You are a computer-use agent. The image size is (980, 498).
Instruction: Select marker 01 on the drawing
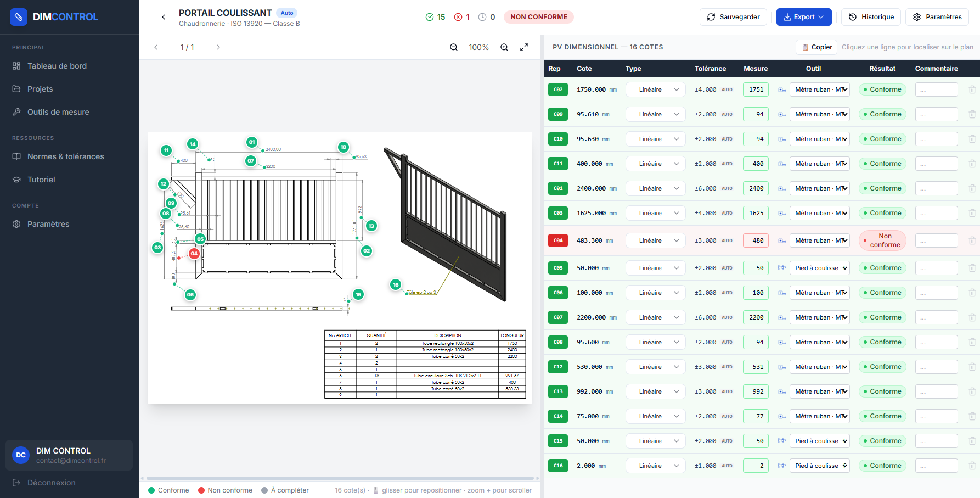[x=252, y=142]
